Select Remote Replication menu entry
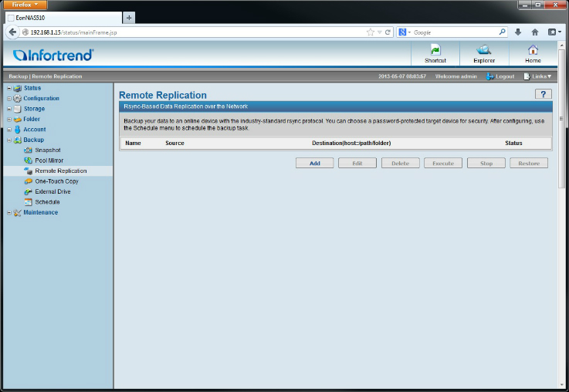The width and height of the screenshot is (569, 392). point(60,171)
